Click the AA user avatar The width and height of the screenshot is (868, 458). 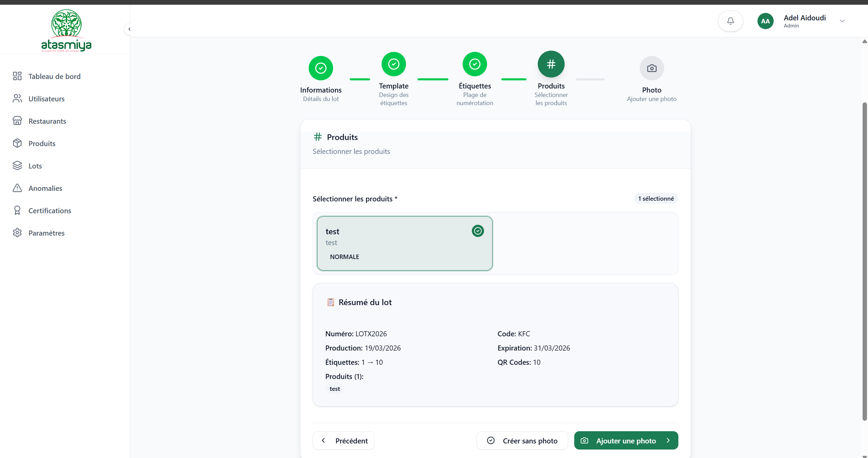765,21
